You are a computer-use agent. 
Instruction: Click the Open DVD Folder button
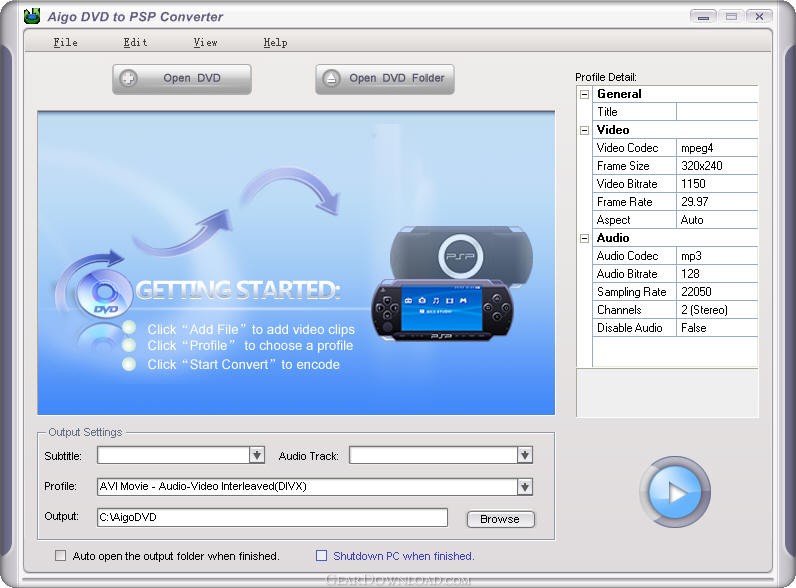[x=385, y=79]
